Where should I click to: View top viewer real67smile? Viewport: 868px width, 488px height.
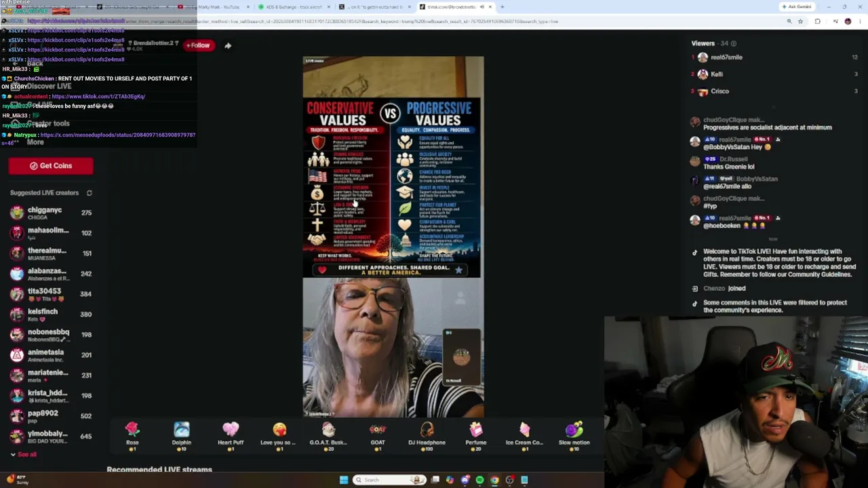(x=774, y=58)
